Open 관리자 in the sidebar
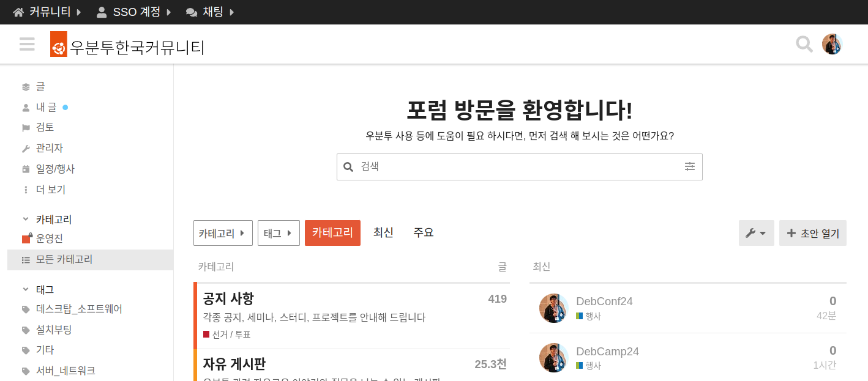868x381 pixels. pos(50,148)
